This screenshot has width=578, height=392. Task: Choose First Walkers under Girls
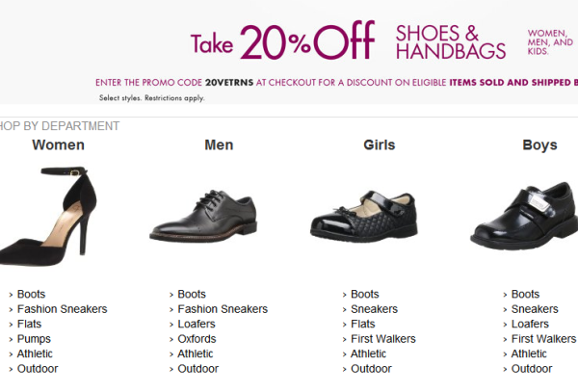tap(383, 339)
